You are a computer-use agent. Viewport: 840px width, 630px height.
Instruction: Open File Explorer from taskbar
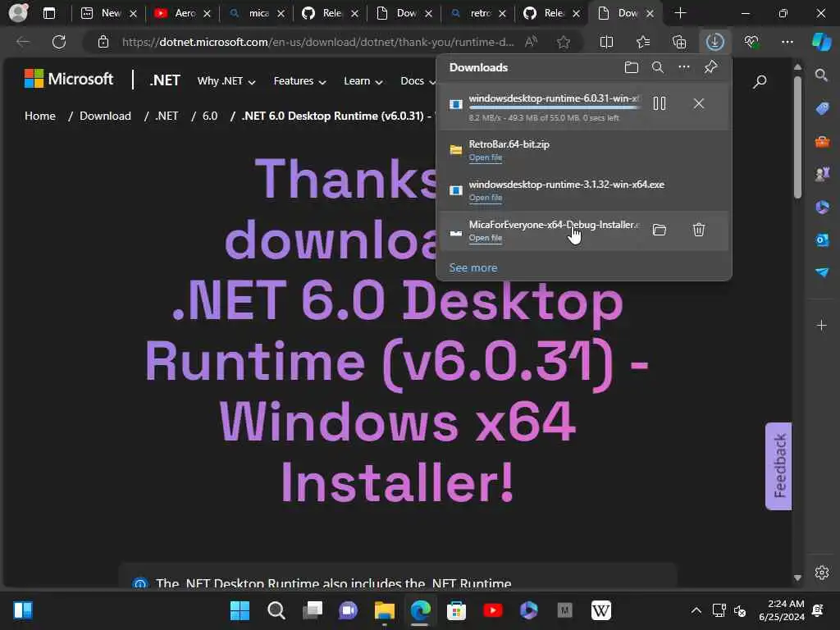(x=384, y=610)
